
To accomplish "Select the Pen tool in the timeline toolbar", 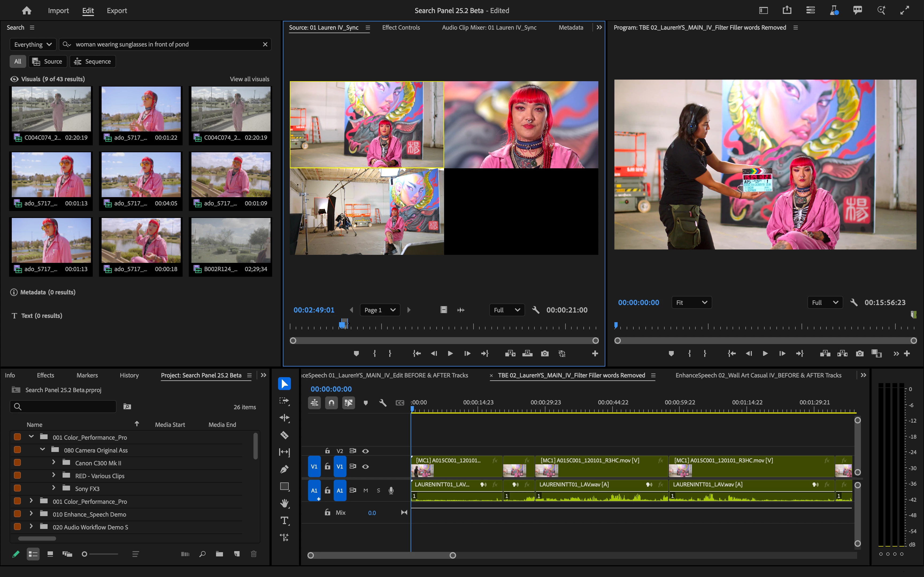I will pos(284,469).
